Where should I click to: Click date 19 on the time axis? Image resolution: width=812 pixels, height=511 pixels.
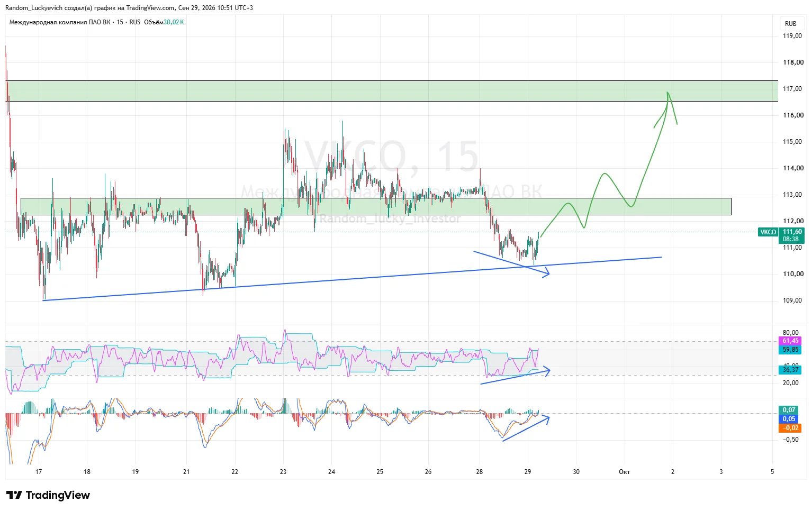pyautogui.click(x=136, y=472)
